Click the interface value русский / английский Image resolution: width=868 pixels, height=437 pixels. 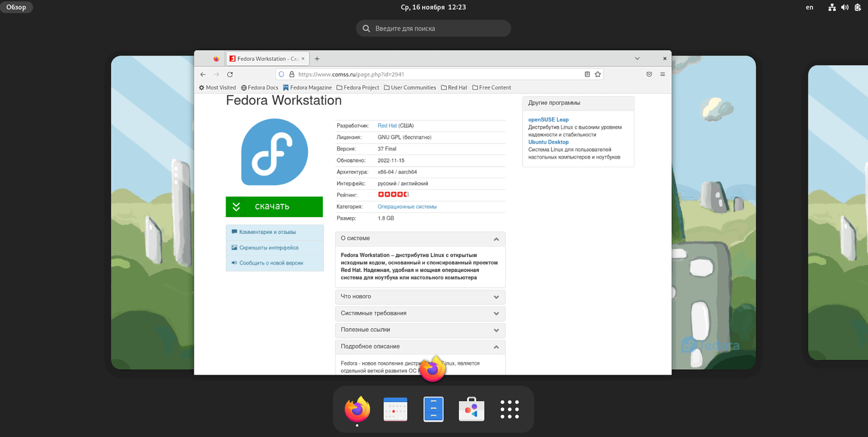point(403,183)
